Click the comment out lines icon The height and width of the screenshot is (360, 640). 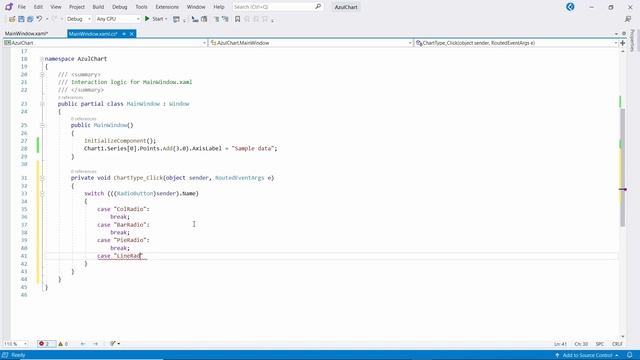tap(216, 19)
